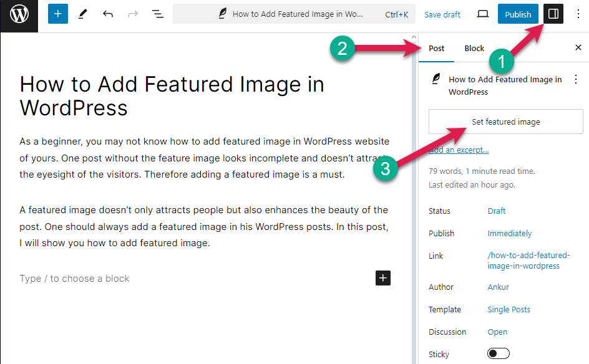Viewport: 589px width, 364px height.
Task: Close the settings sidebar
Action: 578,47
